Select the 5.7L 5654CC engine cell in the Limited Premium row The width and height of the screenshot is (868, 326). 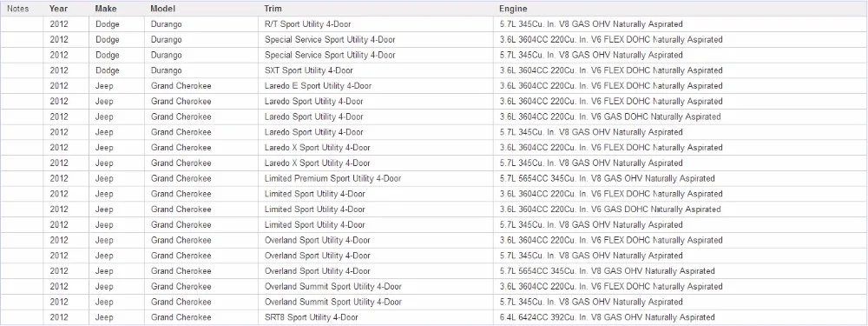pos(681,178)
